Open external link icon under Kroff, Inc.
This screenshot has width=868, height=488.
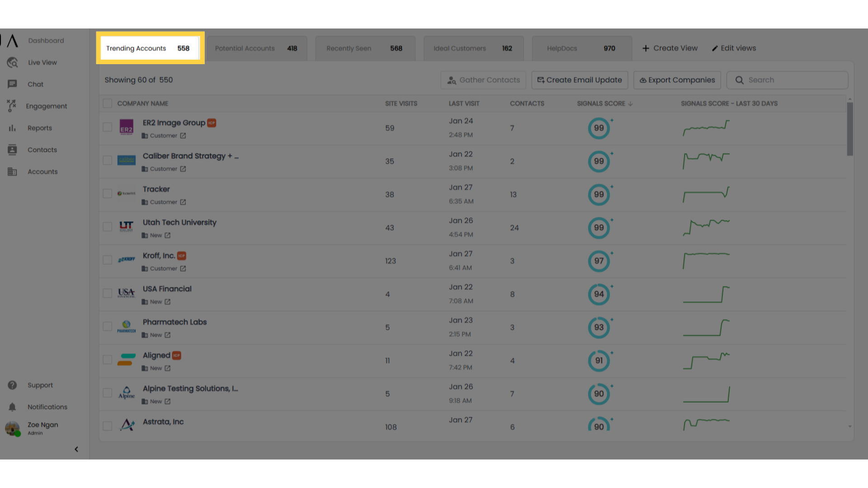click(x=183, y=268)
